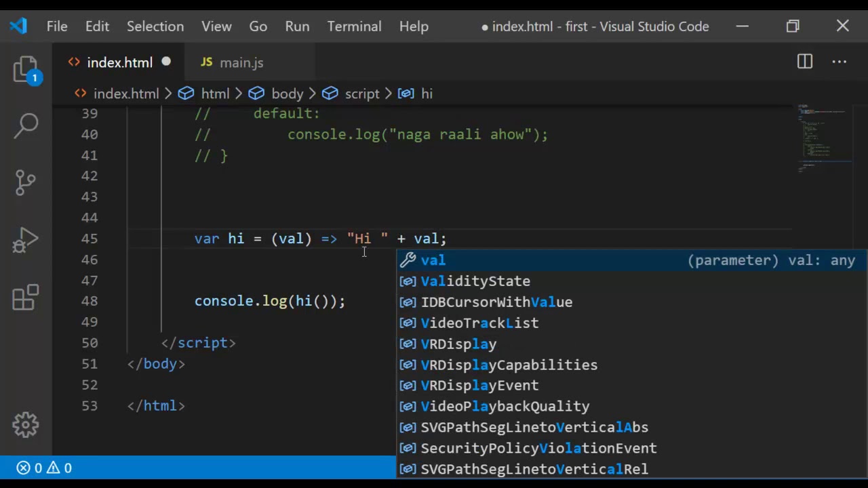868x488 pixels.
Task: Open the Manage gear icon
Action: (x=26, y=425)
